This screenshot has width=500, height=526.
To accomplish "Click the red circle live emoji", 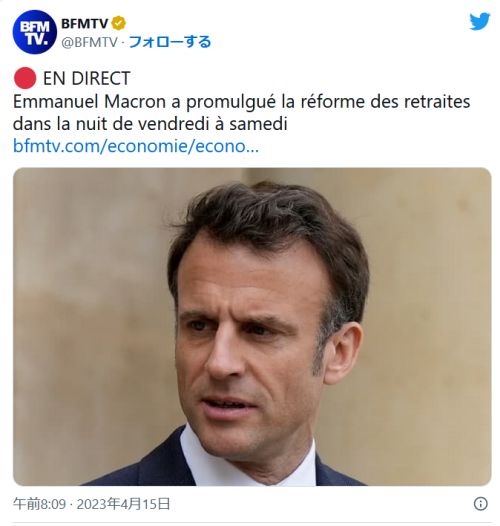I will pyautogui.click(x=25, y=78).
